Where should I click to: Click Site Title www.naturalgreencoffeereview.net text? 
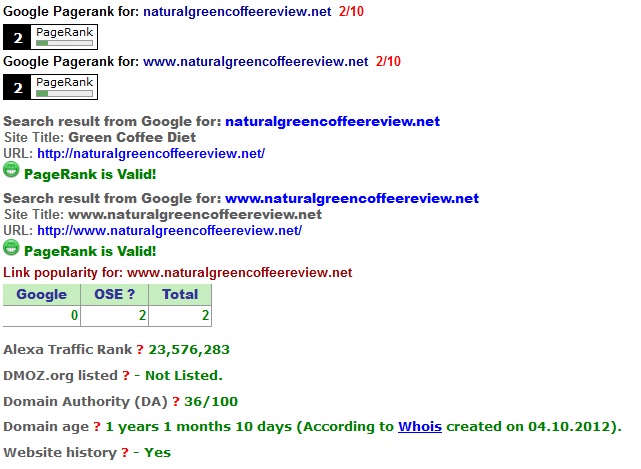pos(195,215)
